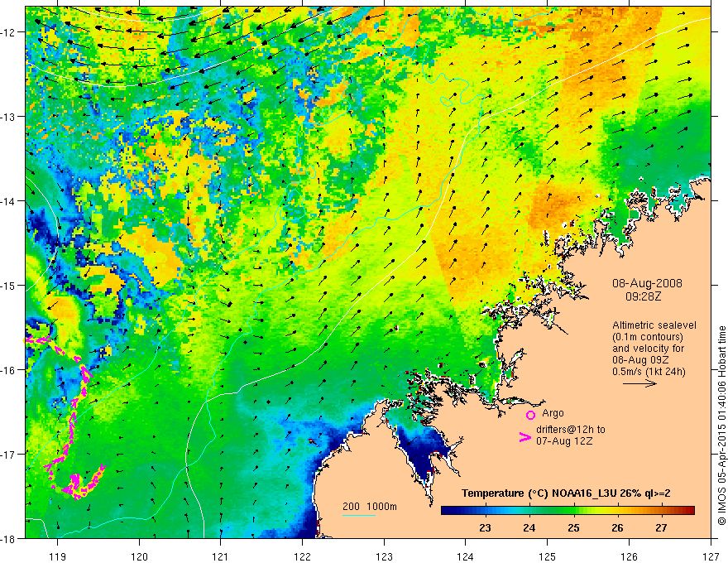728x563 pixels.
Task: Click longitude axis label 123
Action: point(384,556)
